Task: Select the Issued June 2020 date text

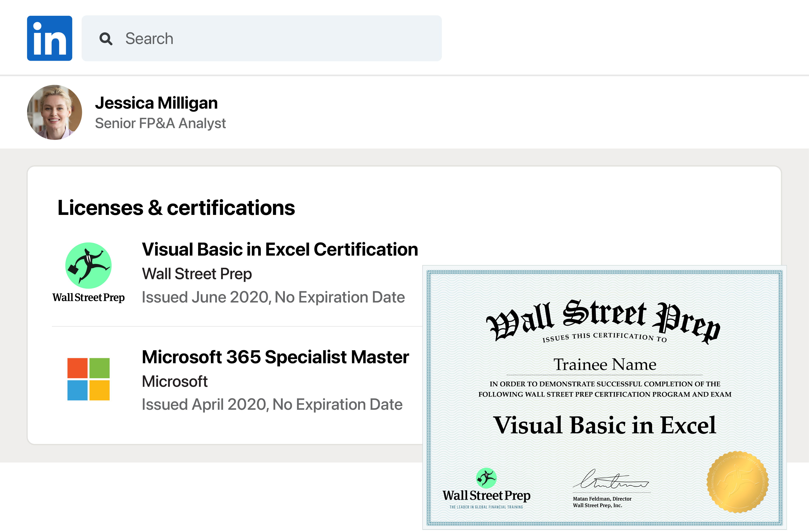Action: coord(273,297)
